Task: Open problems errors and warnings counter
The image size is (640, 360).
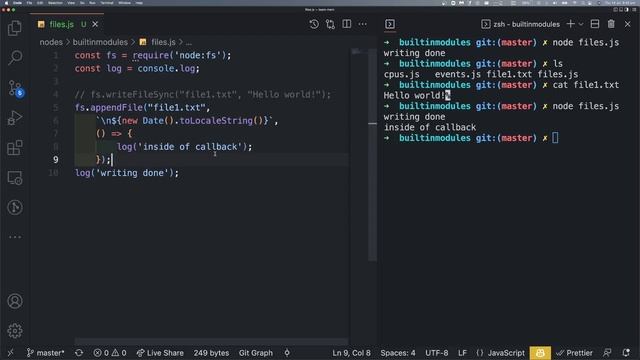Action: (x=109, y=353)
